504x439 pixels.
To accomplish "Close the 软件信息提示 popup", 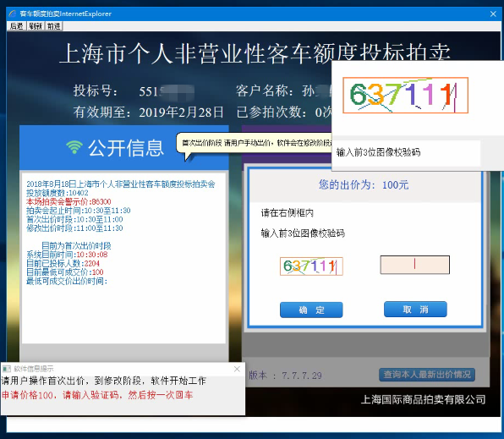I will [x=237, y=369].
